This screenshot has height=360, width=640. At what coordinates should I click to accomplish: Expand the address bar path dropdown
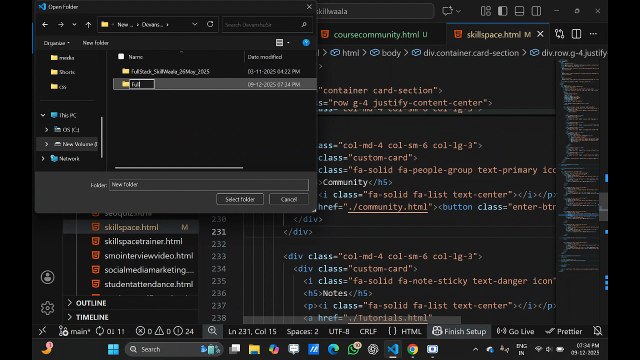click(195, 24)
